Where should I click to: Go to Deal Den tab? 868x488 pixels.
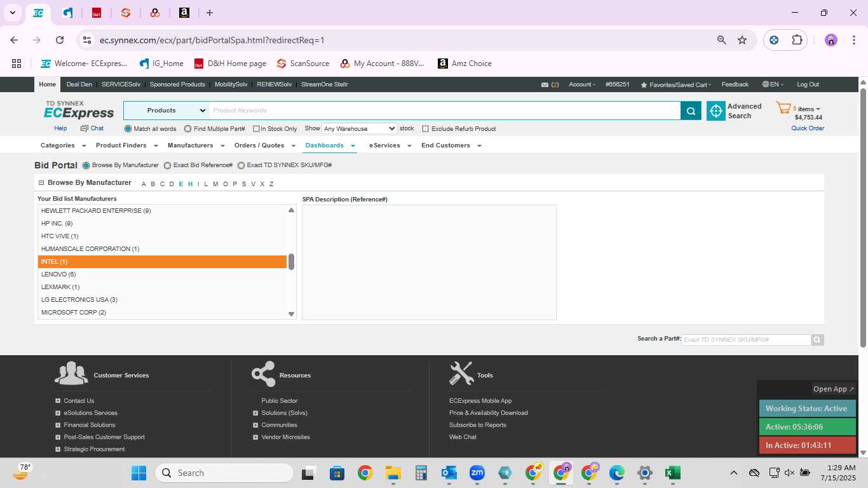(79, 85)
